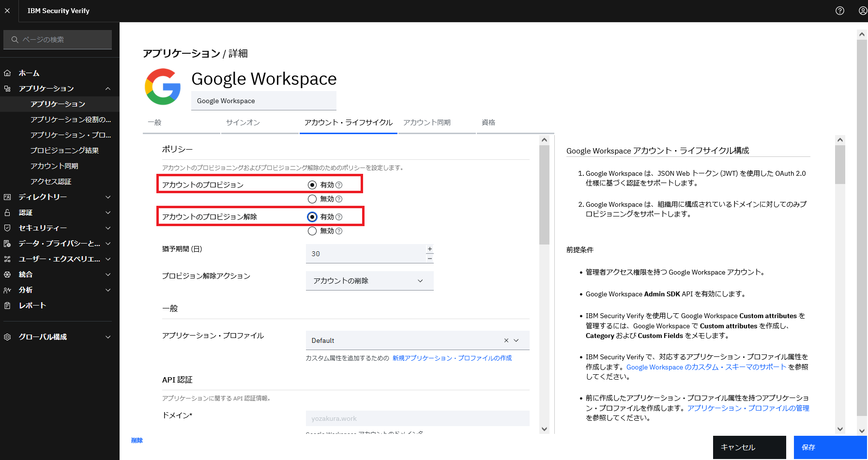Switch to the アカウント同期 tab

(x=437, y=123)
